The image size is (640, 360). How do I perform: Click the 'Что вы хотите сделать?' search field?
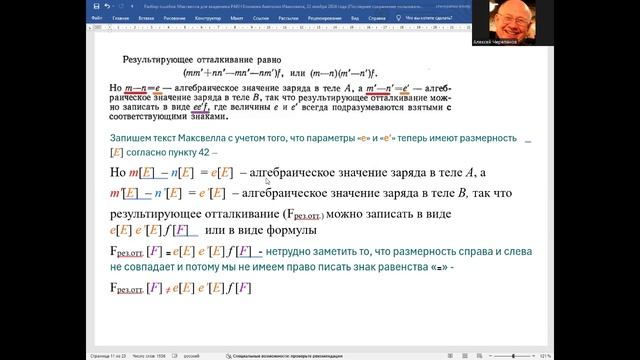(x=429, y=18)
